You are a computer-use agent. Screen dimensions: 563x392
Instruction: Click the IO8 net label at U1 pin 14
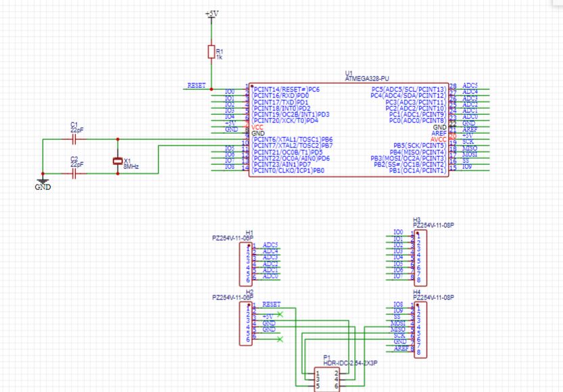230,167
